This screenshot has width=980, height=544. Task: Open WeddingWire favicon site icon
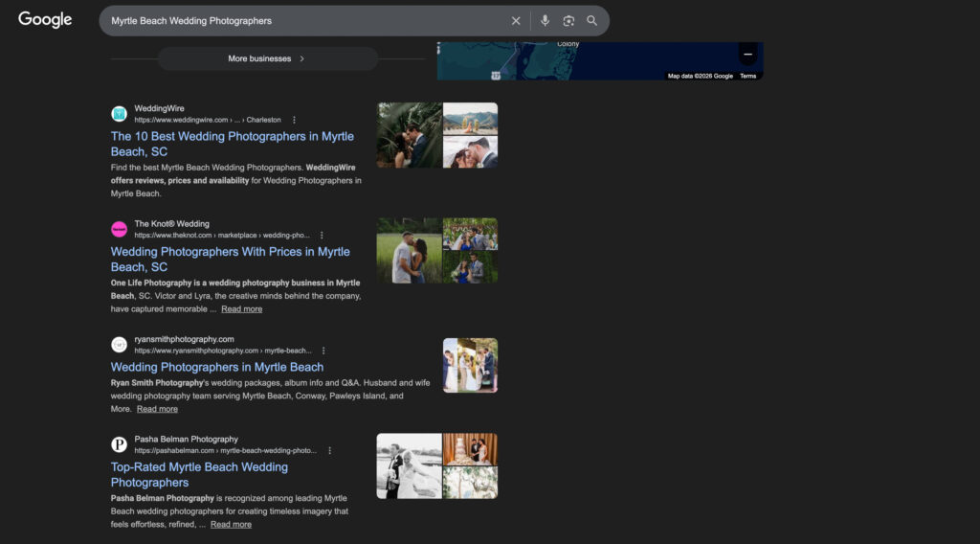coord(119,114)
